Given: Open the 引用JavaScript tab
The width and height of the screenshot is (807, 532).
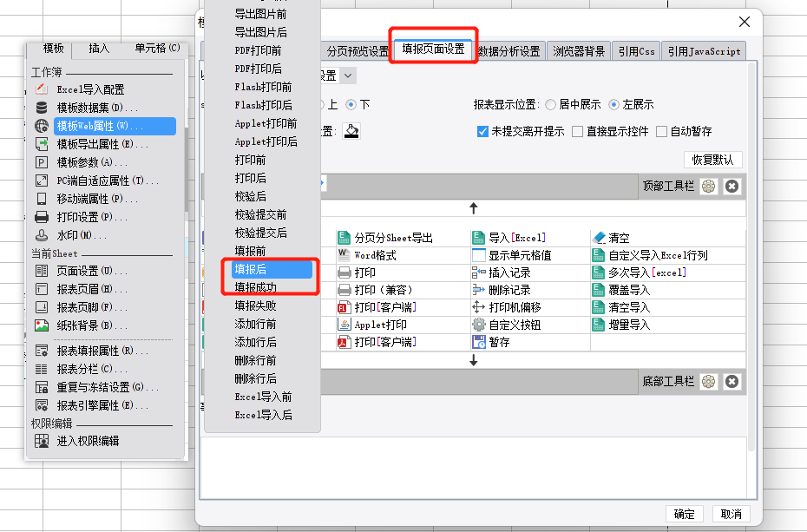Looking at the screenshot, I should click(x=704, y=51).
